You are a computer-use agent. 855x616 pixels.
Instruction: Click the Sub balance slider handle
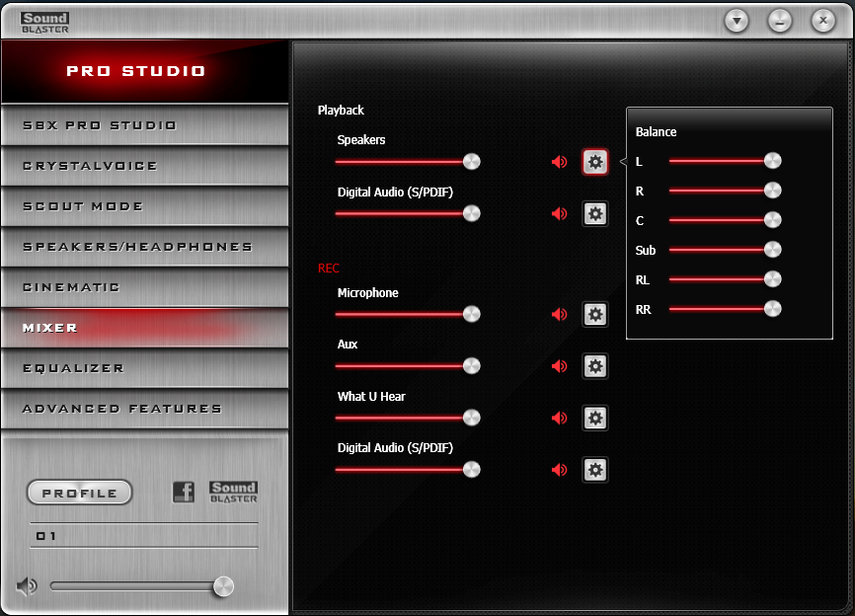coord(773,250)
